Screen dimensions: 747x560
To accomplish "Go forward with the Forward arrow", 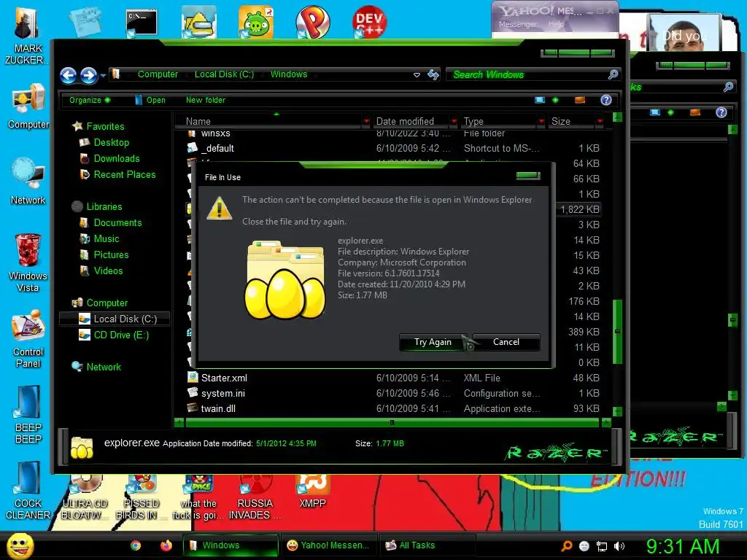I will click(88, 75).
